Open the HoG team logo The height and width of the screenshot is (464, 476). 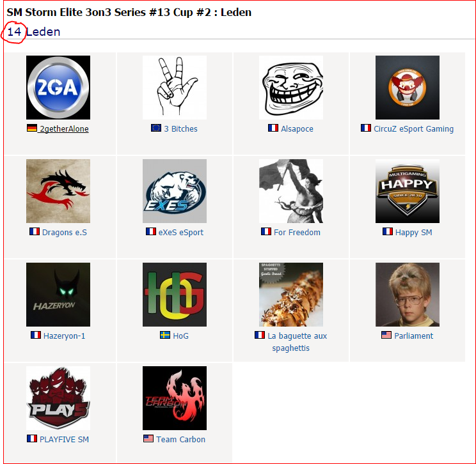[175, 295]
